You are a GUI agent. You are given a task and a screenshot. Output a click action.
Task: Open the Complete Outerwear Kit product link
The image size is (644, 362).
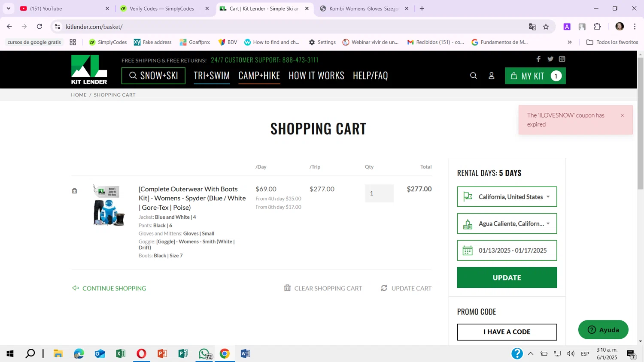[x=192, y=198]
